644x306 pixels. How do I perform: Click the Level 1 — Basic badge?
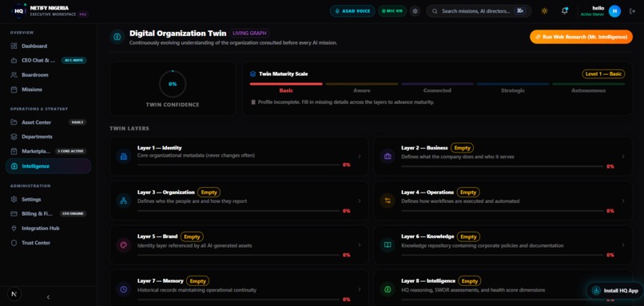click(x=603, y=74)
